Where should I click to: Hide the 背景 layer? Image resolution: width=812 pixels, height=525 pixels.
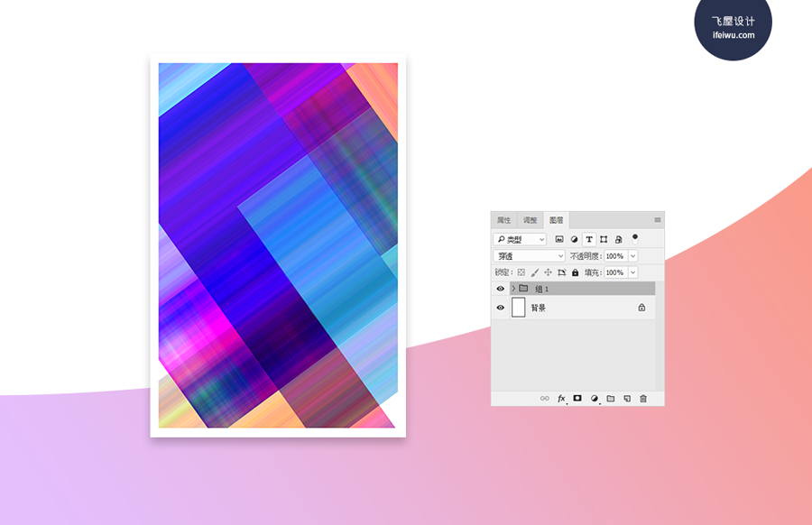(x=500, y=308)
